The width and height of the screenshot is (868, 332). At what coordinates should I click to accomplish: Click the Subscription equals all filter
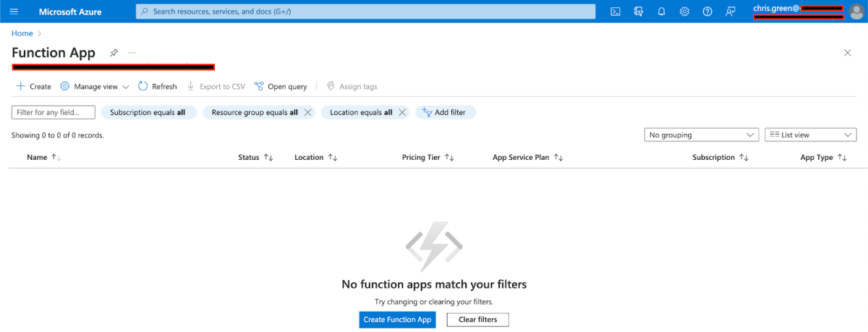click(148, 112)
